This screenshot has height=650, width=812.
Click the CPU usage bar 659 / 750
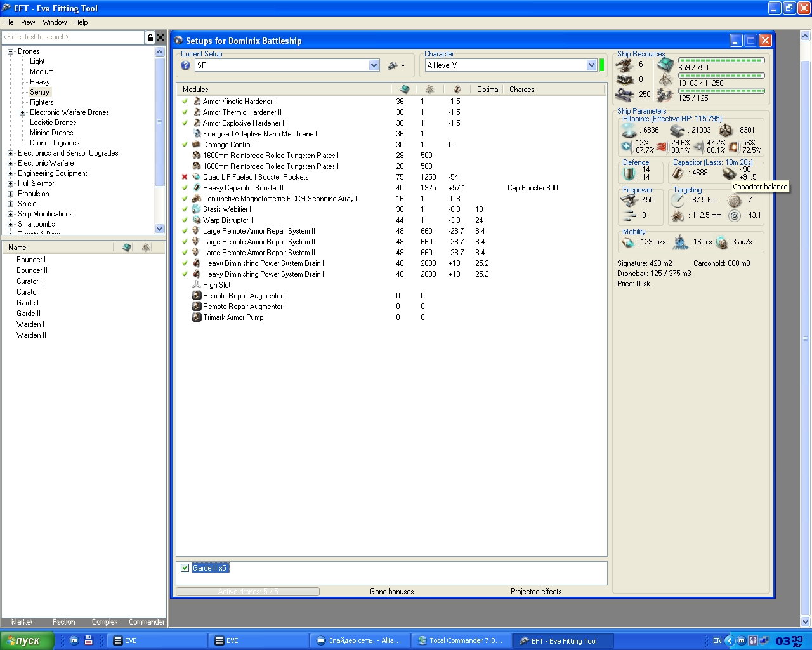[x=721, y=60]
